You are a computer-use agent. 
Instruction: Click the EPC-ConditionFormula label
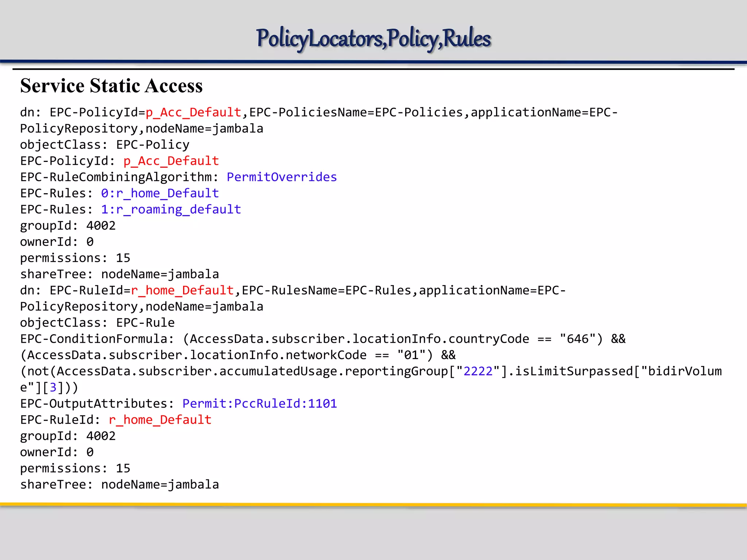pos(97,339)
